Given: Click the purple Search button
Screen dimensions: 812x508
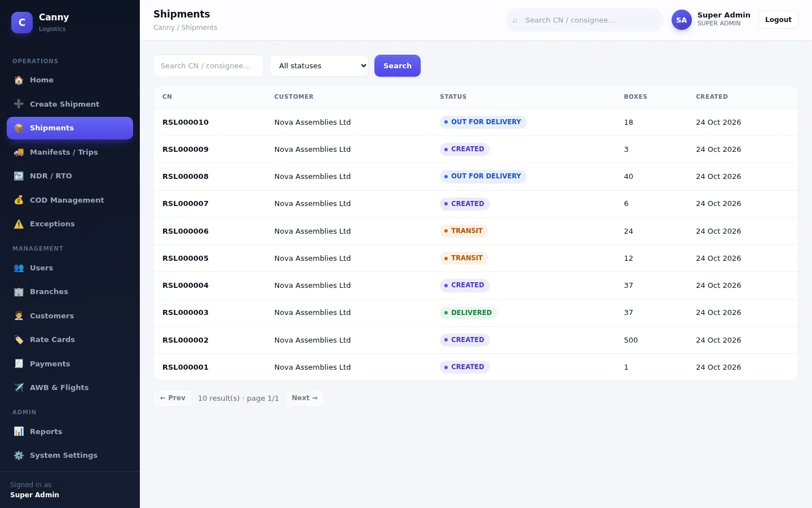Looking at the screenshot, I should pyautogui.click(x=398, y=65).
